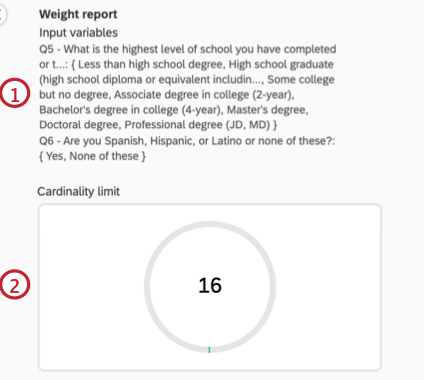Click the Cardinality limit label
The width and height of the screenshot is (425, 380).
coord(78,191)
